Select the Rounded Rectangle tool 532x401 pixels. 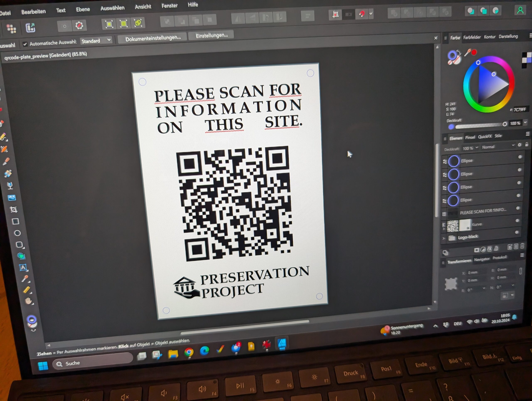(x=20, y=245)
